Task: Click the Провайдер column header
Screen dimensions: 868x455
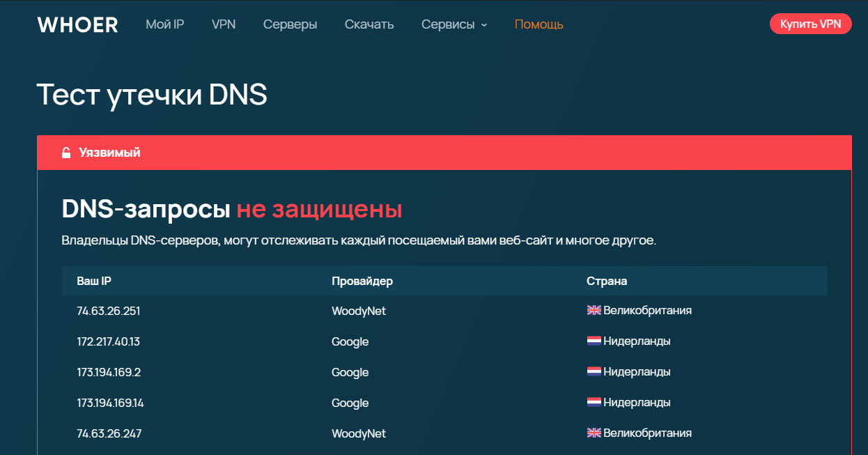Action: [362, 281]
